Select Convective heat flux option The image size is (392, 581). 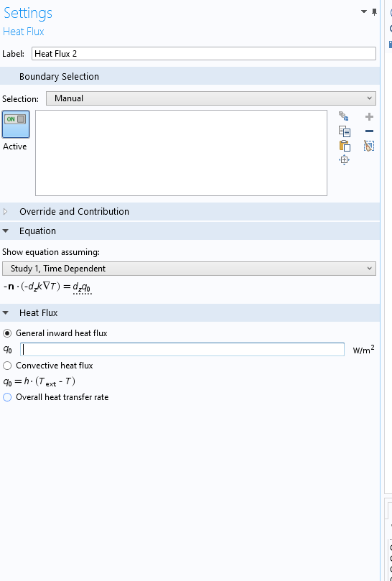pos(6,366)
